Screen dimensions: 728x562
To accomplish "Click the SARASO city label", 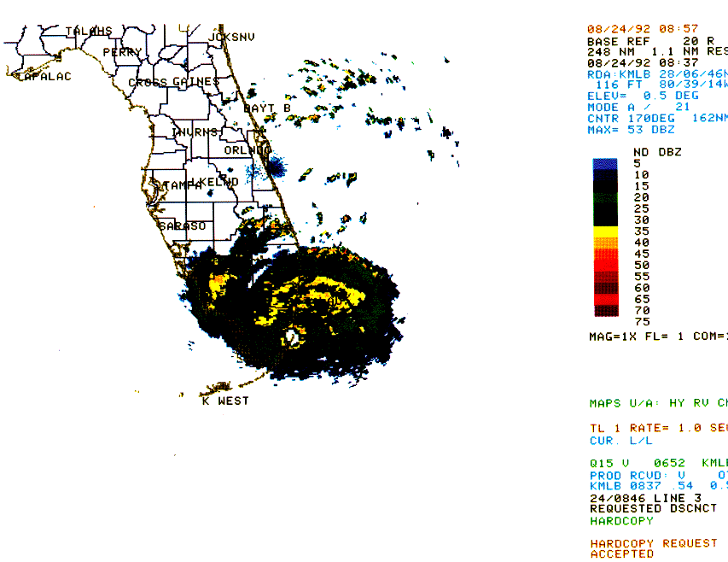I will [x=183, y=225].
